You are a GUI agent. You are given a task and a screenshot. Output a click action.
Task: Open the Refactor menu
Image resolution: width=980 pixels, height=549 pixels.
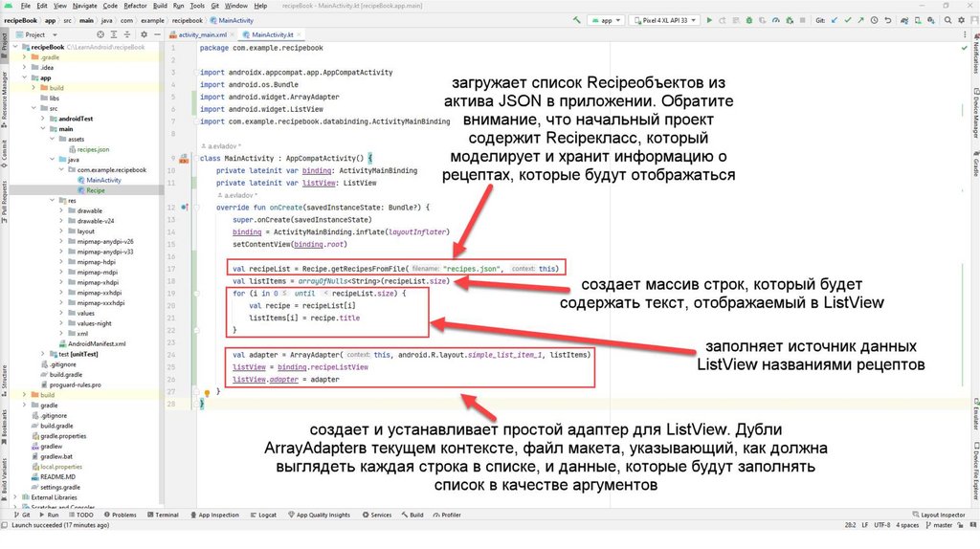(x=133, y=6)
